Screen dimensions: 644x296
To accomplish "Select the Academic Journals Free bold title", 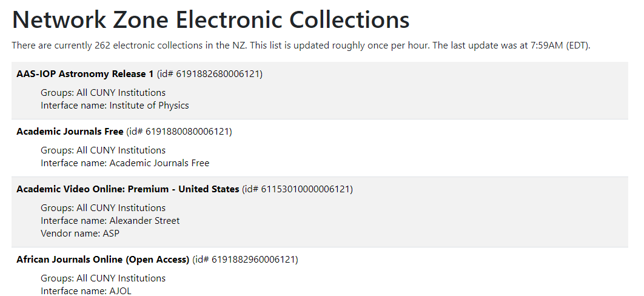I will [70, 131].
